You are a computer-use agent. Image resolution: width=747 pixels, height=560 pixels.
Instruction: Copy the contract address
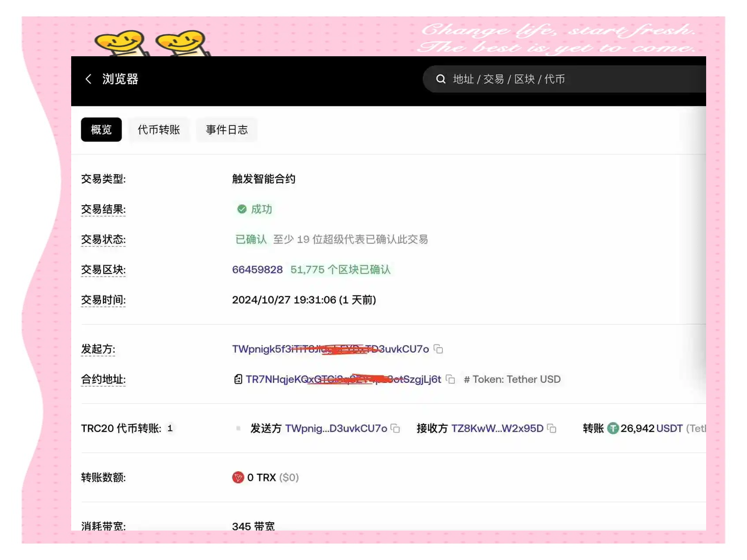[450, 379]
